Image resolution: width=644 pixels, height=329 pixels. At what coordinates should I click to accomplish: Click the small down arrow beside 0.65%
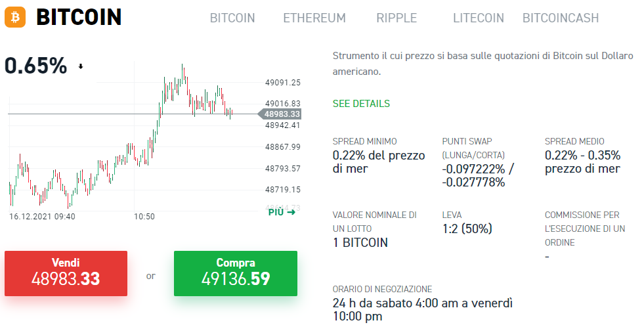pos(81,66)
